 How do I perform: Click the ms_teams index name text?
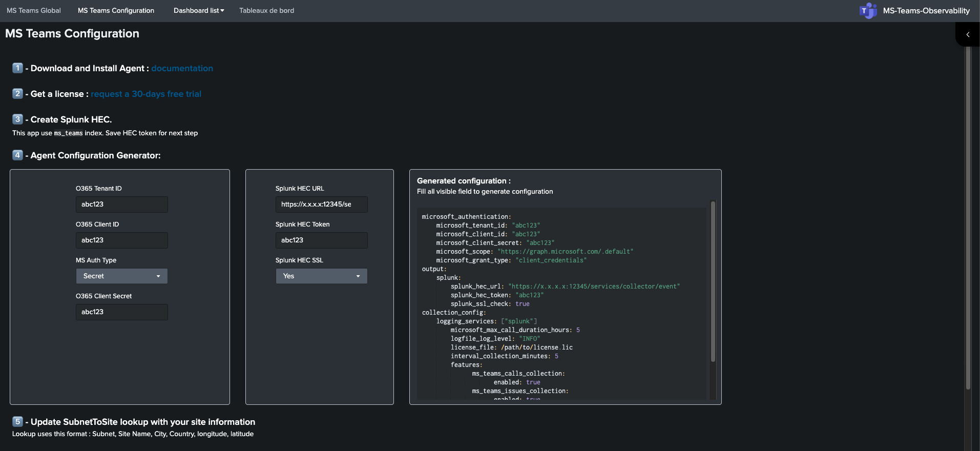point(68,133)
